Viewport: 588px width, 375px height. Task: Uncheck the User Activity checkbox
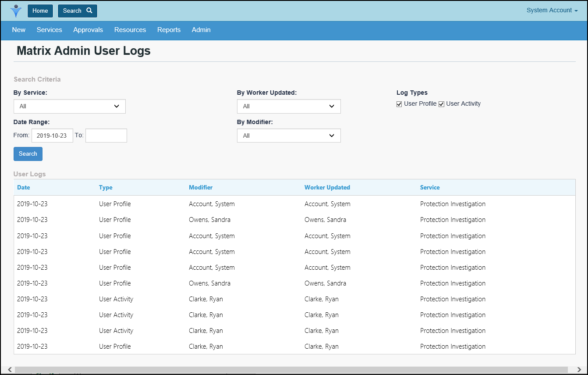pos(442,104)
